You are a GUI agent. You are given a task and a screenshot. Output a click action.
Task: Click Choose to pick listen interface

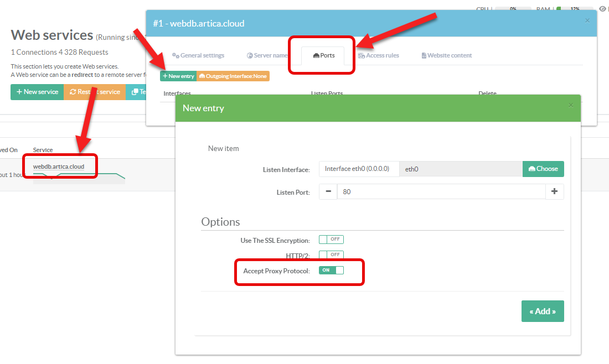(543, 169)
